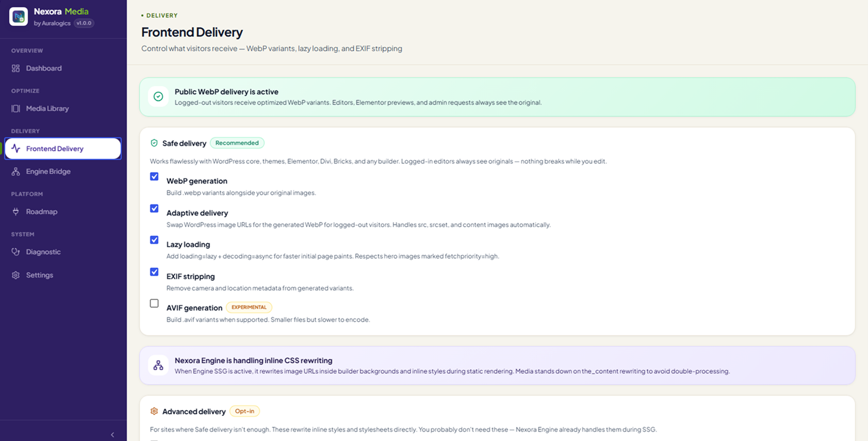The width and height of the screenshot is (868, 441).
Task: Click the Nexora Engine banner network icon
Action: point(158,365)
